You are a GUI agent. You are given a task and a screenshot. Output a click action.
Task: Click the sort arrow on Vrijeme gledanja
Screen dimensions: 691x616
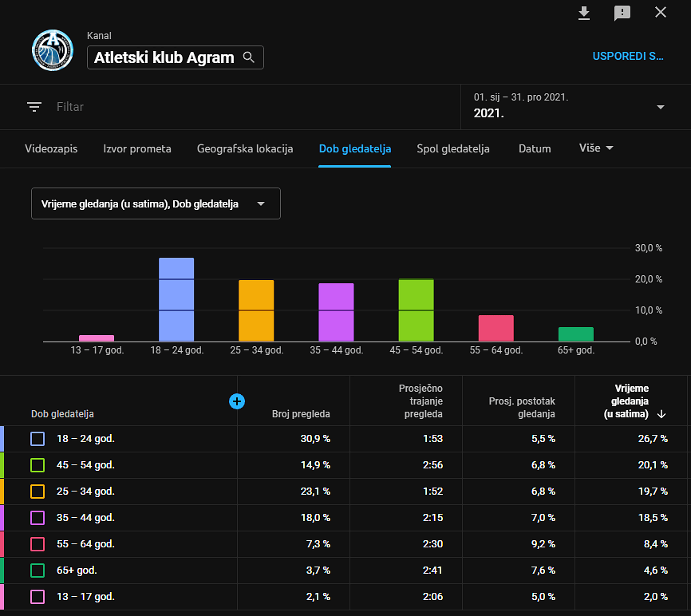point(661,414)
